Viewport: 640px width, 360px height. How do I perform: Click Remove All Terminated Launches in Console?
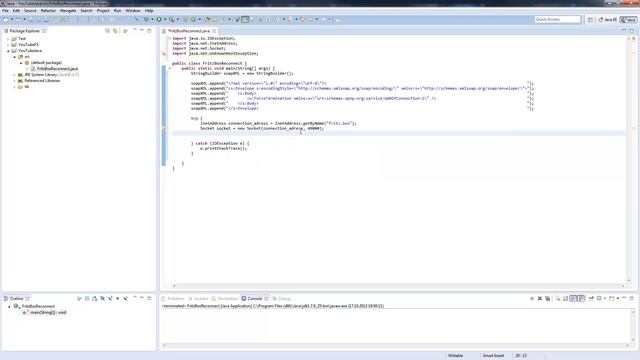pyautogui.click(x=547, y=298)
